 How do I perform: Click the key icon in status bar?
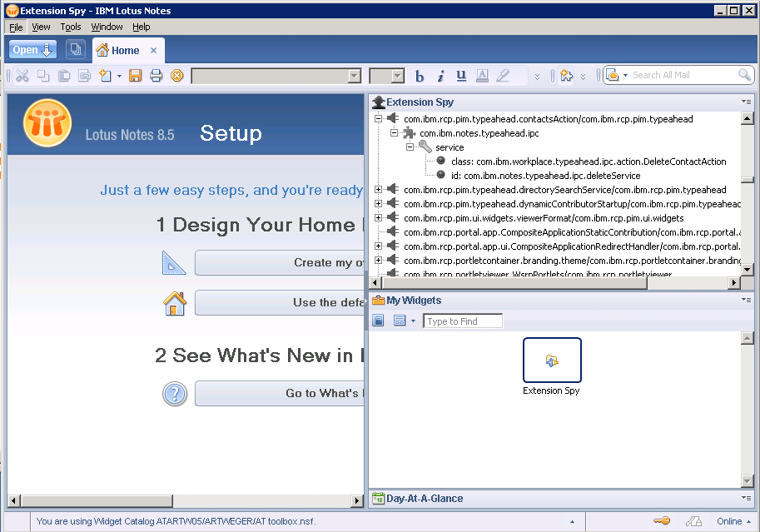click(x=662, y=521)
